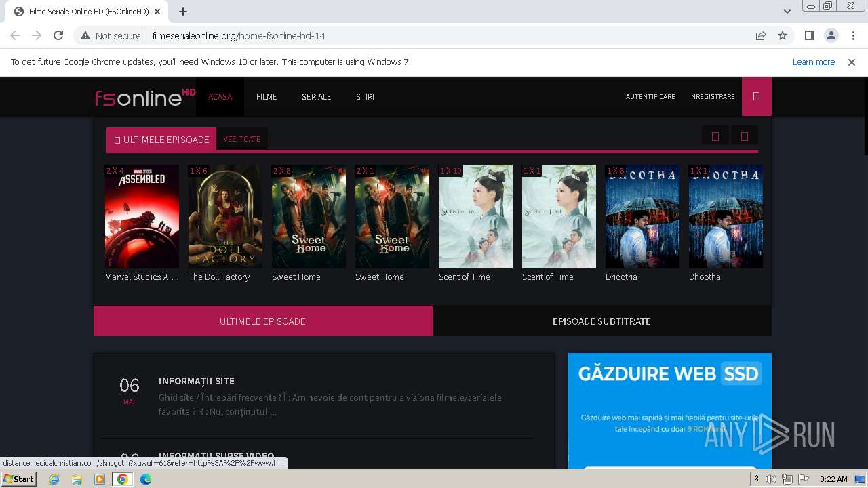Image resolution: width=868 pixels, height=488 pixels.
Task: Open Microsoft Edge from the taskbar
Action: (x=146, y=479)
